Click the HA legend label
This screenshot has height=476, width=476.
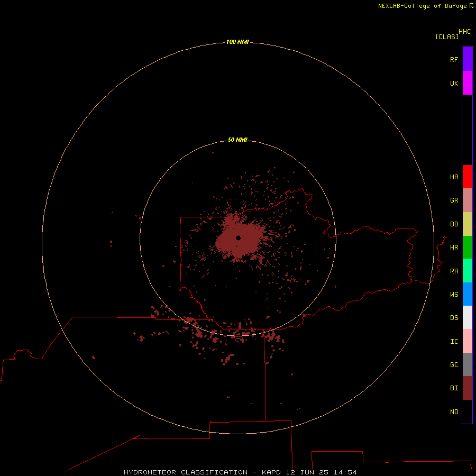(454, 177)
